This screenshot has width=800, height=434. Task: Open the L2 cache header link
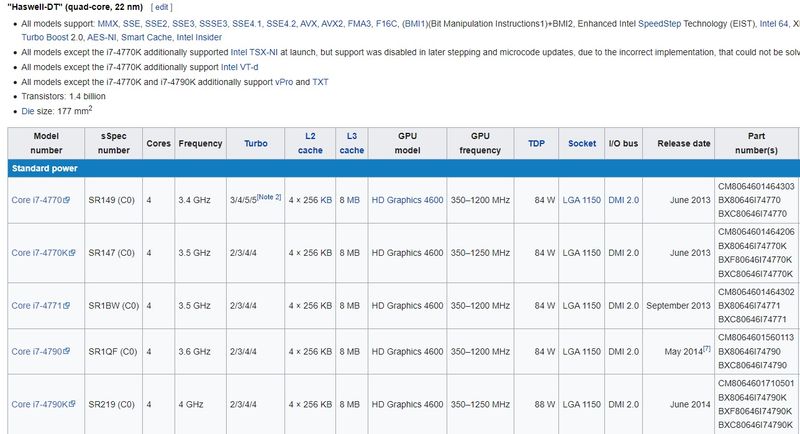click(x=310, y=143)
